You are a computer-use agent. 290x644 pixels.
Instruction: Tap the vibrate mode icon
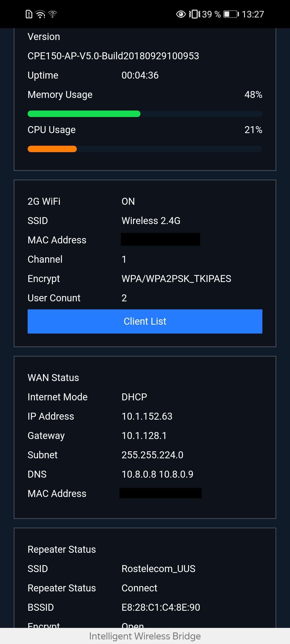click(194, 14)
